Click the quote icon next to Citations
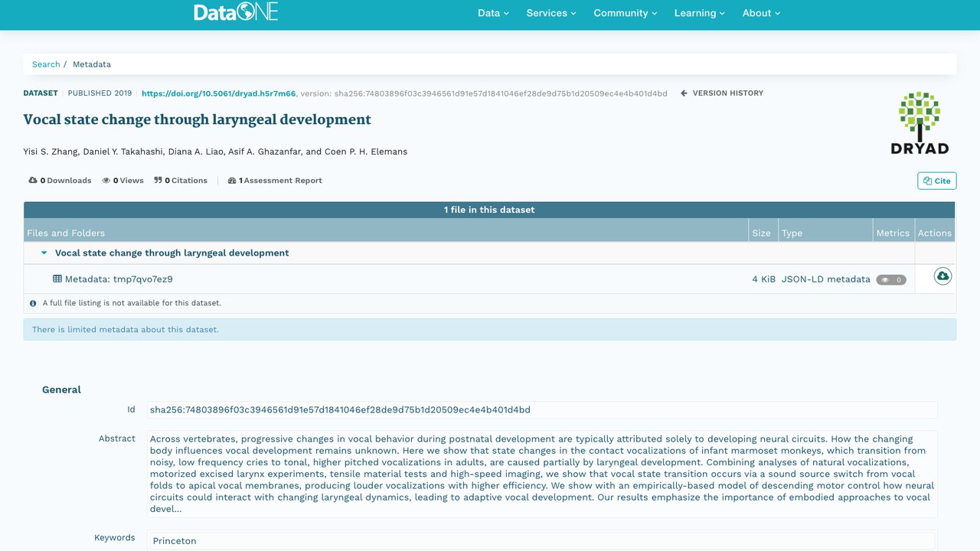 point(158,181)
